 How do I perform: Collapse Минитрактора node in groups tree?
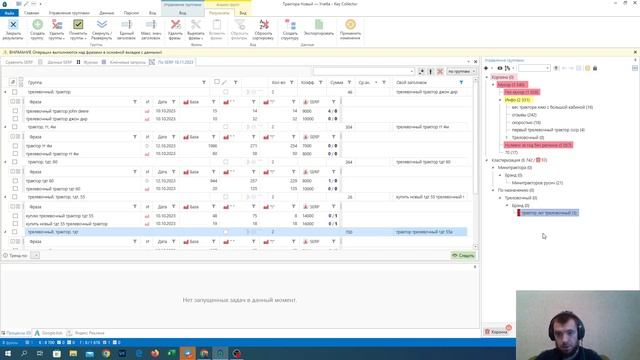(x=493, y=168)
